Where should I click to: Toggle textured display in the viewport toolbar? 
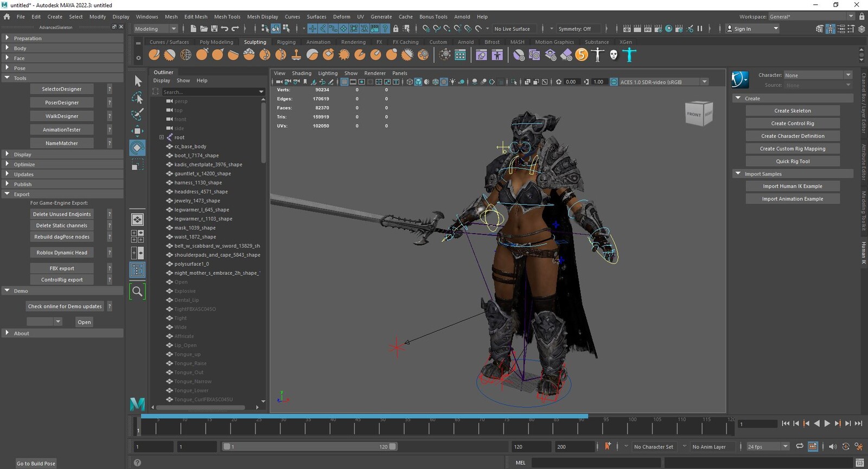click(x=444, y=82)
